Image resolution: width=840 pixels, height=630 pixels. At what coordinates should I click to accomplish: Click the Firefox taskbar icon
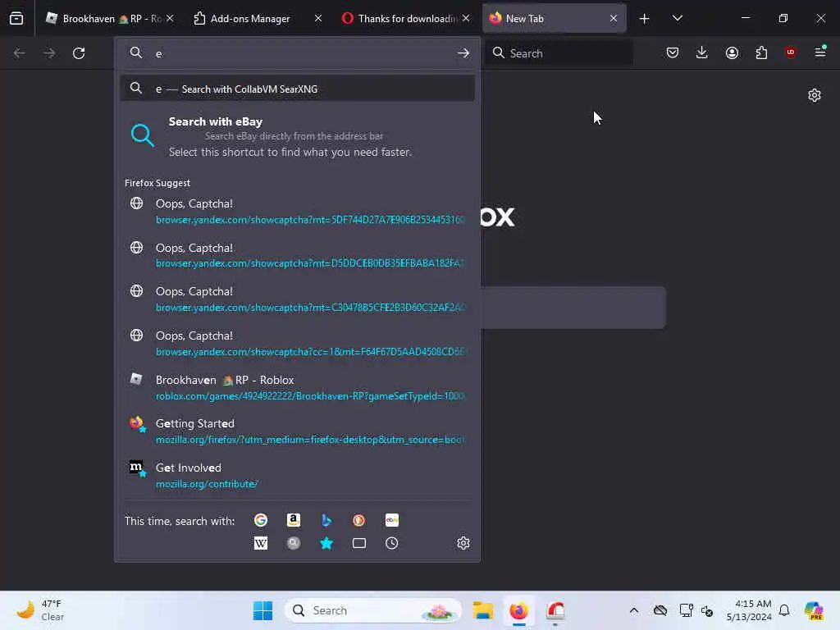click(x=518, y=610)
